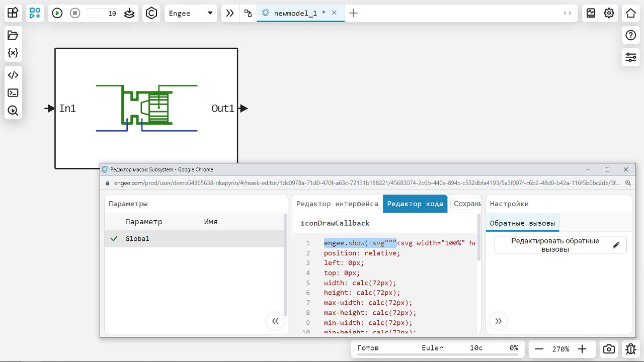Take a canvas screenshot camera icon
The height and width of the screenshot is (362, 644).
coord(609,349)
